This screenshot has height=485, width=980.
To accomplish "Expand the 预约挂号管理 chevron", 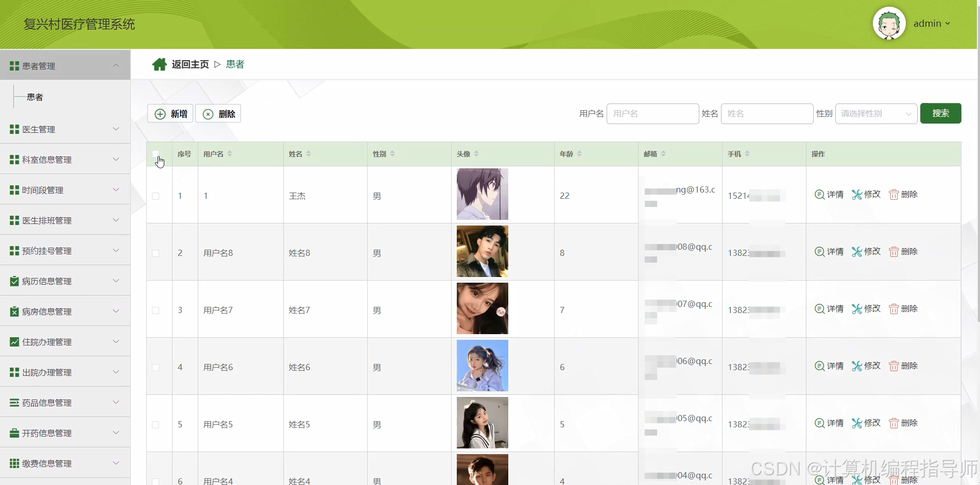I will coord(116,250).
